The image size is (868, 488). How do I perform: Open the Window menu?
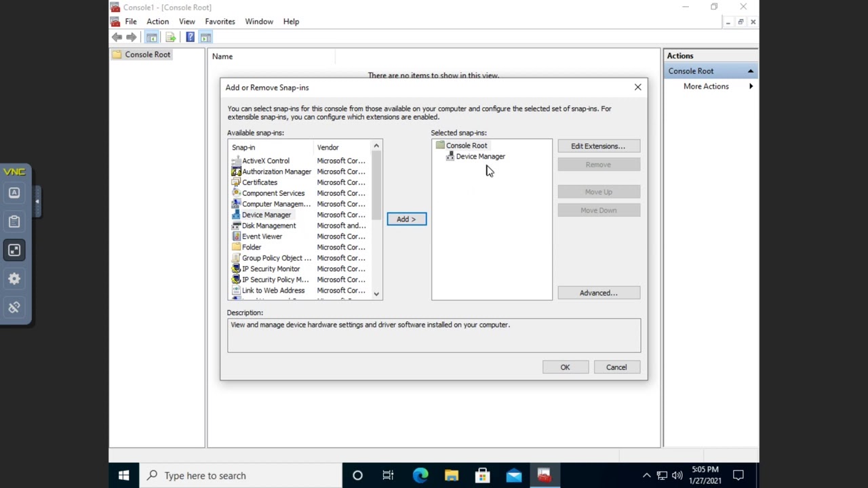[x=259, y=22]
